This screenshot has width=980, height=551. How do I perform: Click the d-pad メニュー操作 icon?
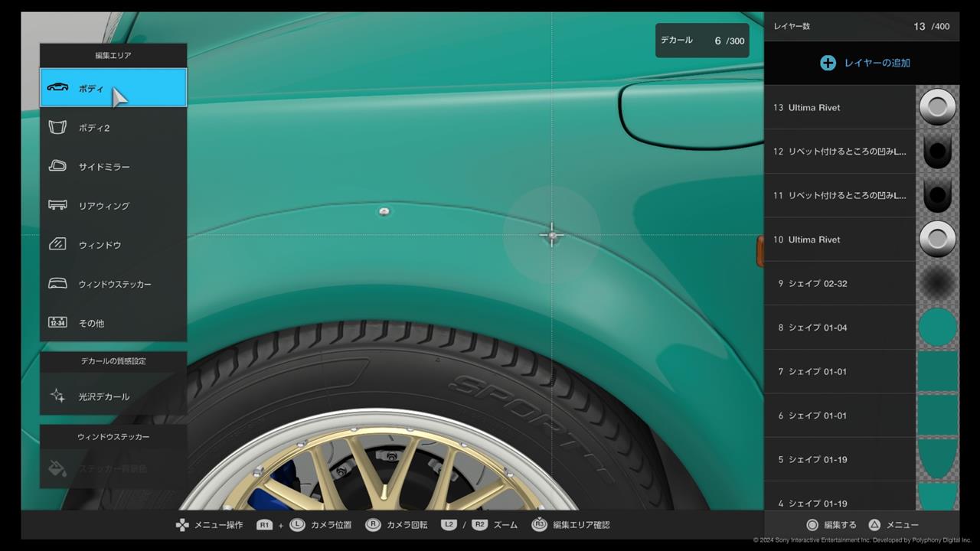182,525
